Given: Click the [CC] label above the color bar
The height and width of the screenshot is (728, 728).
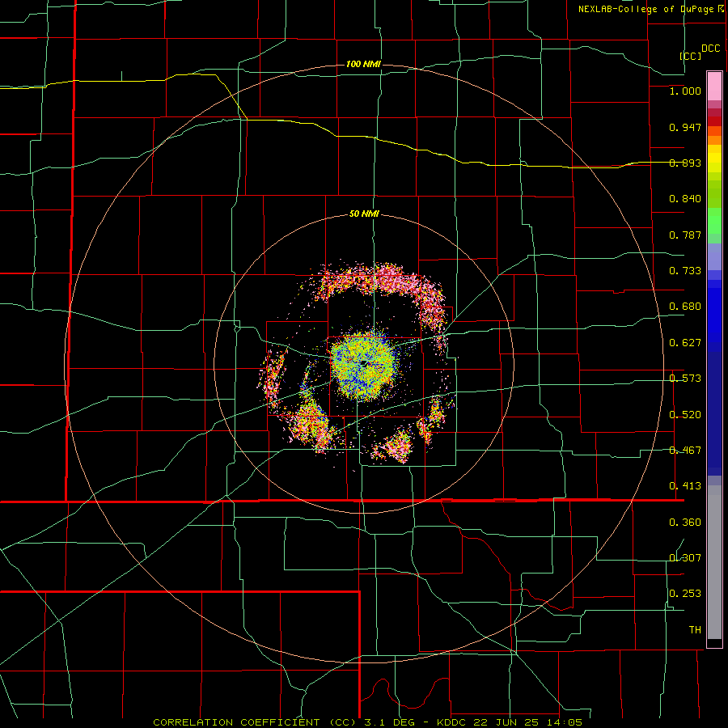Looking at the screenshot, I should pyautogui.click(x=690, y=56).
